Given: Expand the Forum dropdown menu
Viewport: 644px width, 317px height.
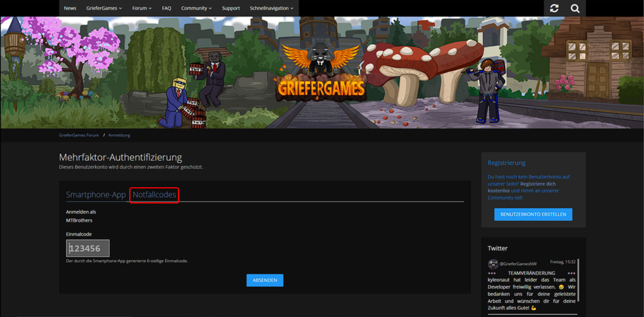Looking at the screenshot, I should click(x=142, y=8).
